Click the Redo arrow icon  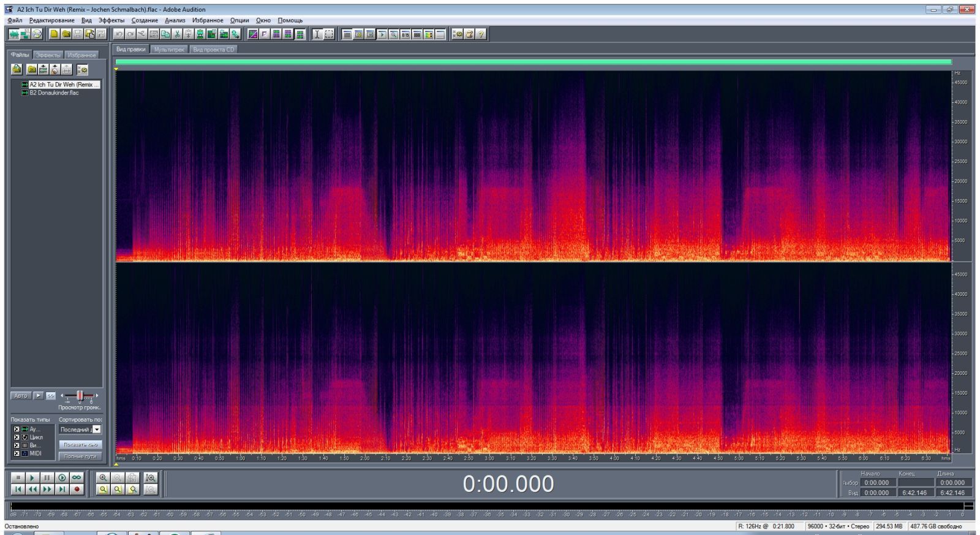point(130,34)
